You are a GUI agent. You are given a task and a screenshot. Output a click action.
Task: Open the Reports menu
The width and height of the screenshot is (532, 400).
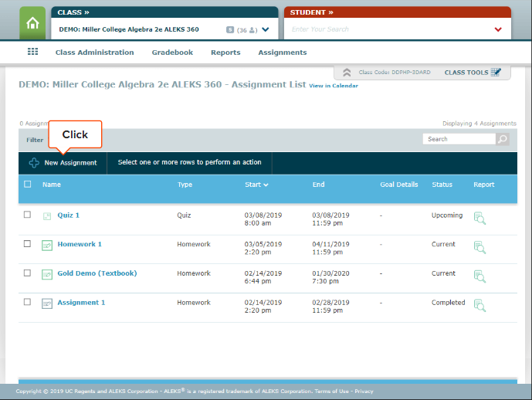(225, 53)
